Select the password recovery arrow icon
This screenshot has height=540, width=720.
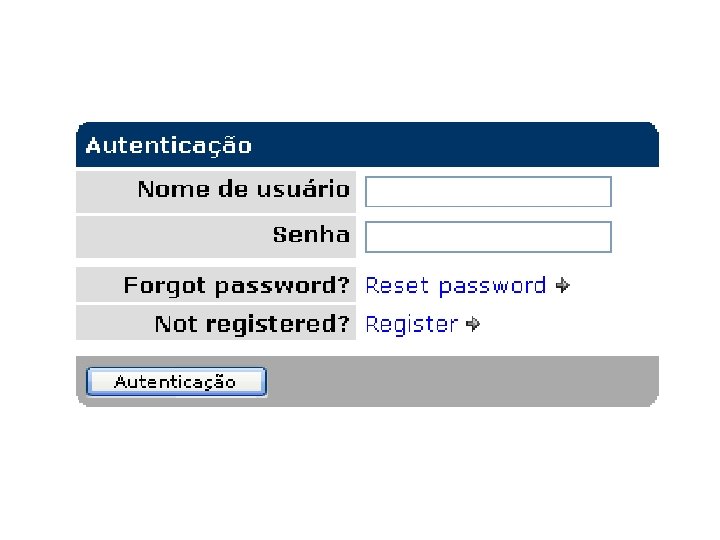click(563, 286)
